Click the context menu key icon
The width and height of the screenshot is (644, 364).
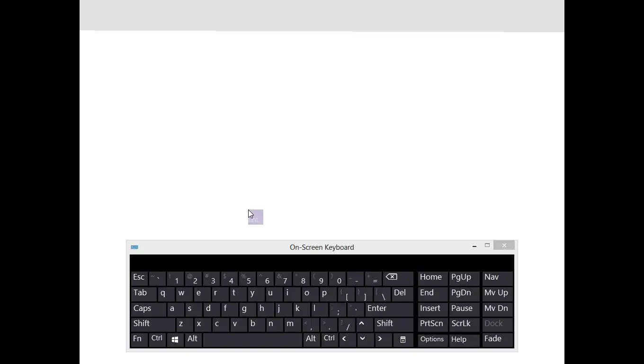[x=403, y=340]
